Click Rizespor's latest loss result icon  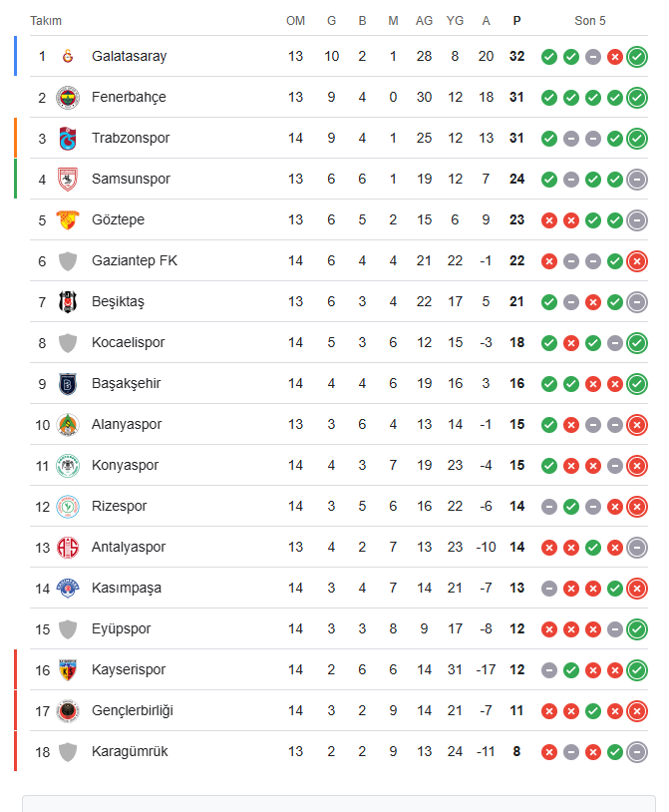coord(637,507)
